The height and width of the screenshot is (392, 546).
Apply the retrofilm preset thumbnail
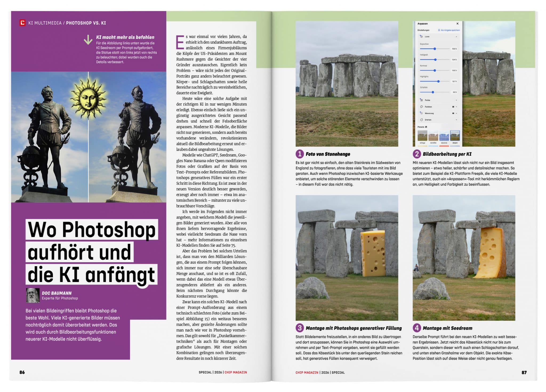(433, 136)
